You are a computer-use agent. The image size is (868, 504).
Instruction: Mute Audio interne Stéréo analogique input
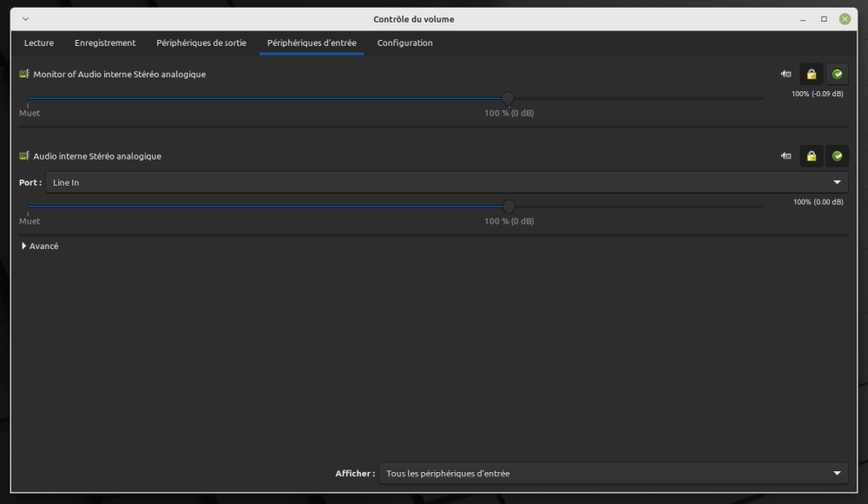coord(786,156)
